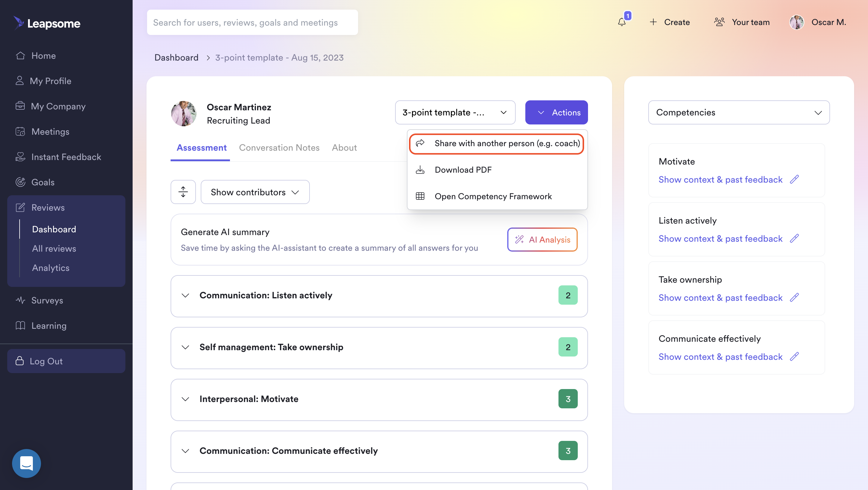Click the expand/collapse all arrows button
This screenshot has width=868, height=490.
click(x=183, y=192)
